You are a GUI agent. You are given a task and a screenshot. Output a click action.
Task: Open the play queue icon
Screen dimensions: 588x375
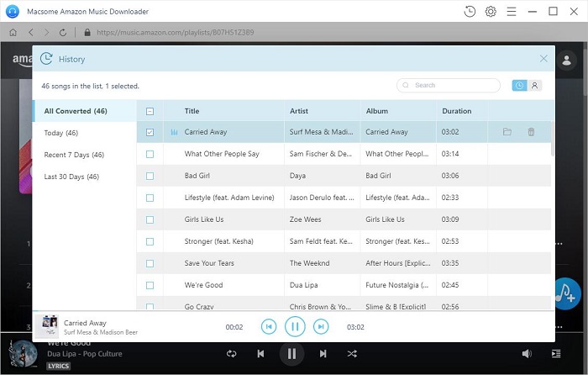pos(556,354)
